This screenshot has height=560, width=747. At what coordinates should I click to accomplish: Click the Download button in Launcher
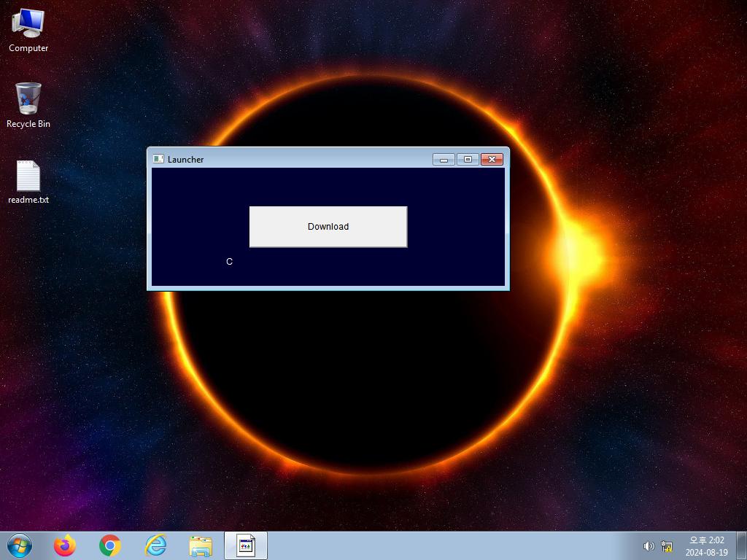coord(328,227)
